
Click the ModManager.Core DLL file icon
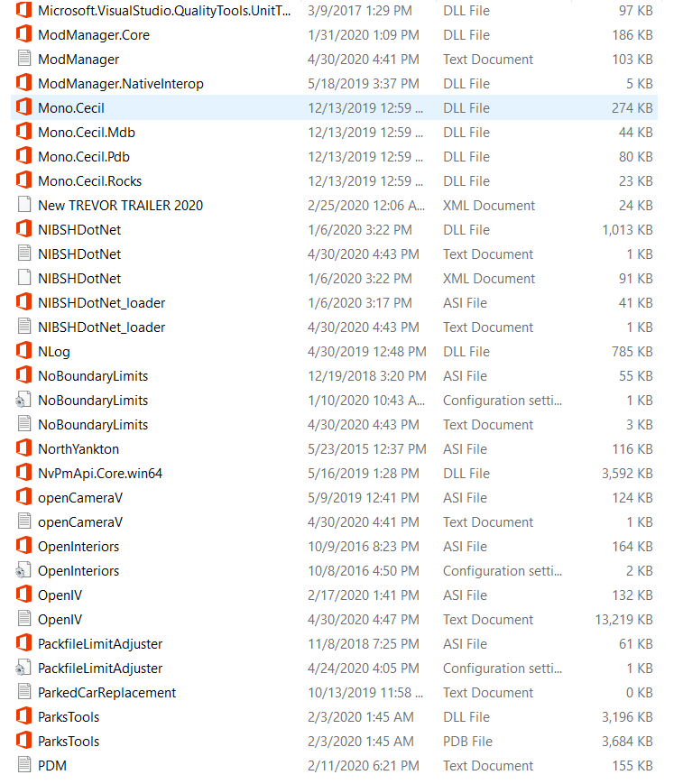tap(23, 34)
